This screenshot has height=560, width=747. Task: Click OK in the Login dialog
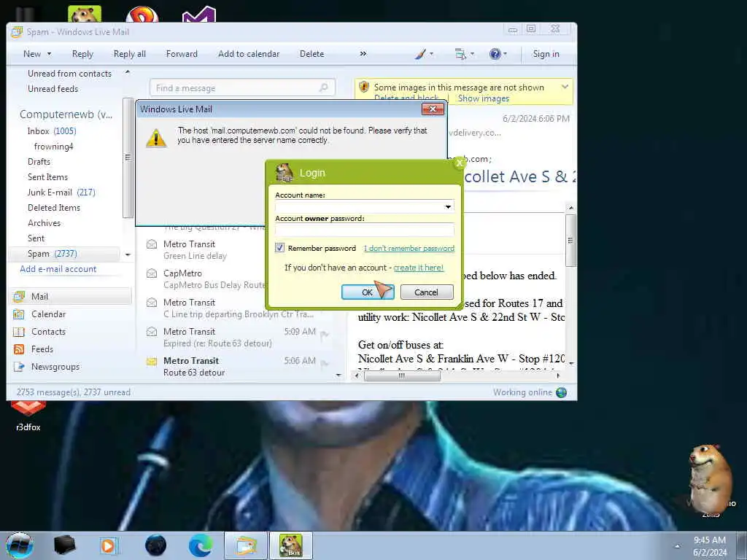tap(368, 292)
